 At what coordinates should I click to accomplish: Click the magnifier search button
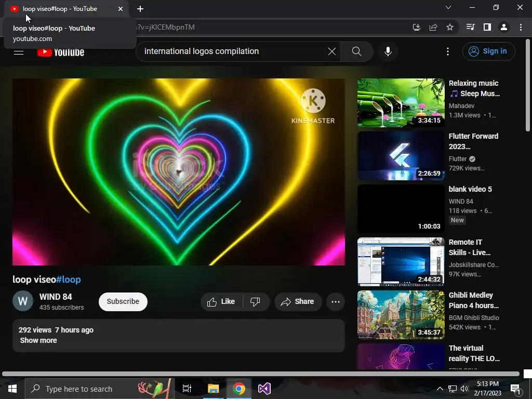click(356, 51)
